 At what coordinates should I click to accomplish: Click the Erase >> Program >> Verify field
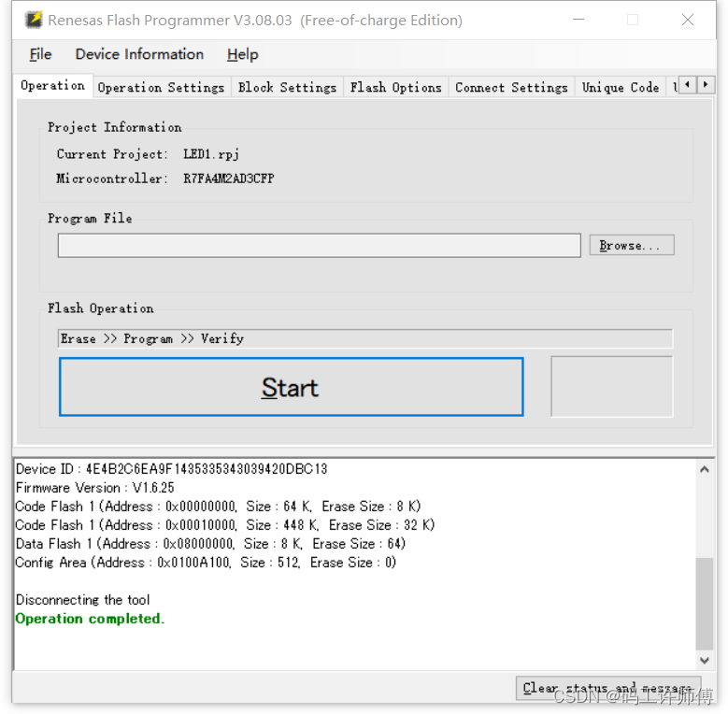click(365, 338)
